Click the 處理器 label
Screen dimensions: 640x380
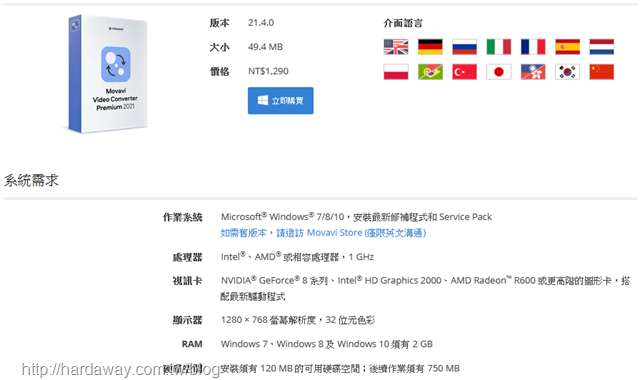(187, 257)
